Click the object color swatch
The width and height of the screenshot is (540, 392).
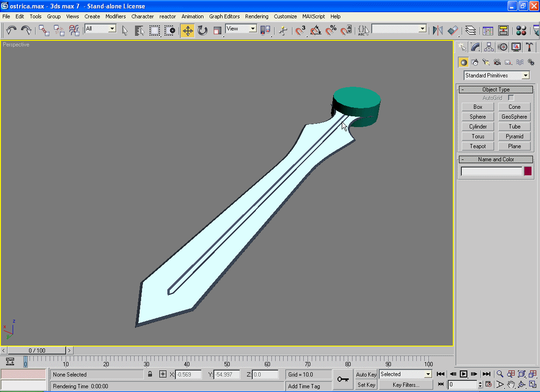[528, 172]
